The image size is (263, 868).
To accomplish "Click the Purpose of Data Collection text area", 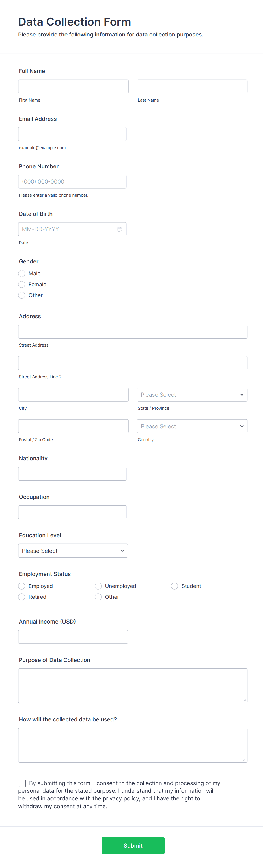I will [x=133, y=686].
